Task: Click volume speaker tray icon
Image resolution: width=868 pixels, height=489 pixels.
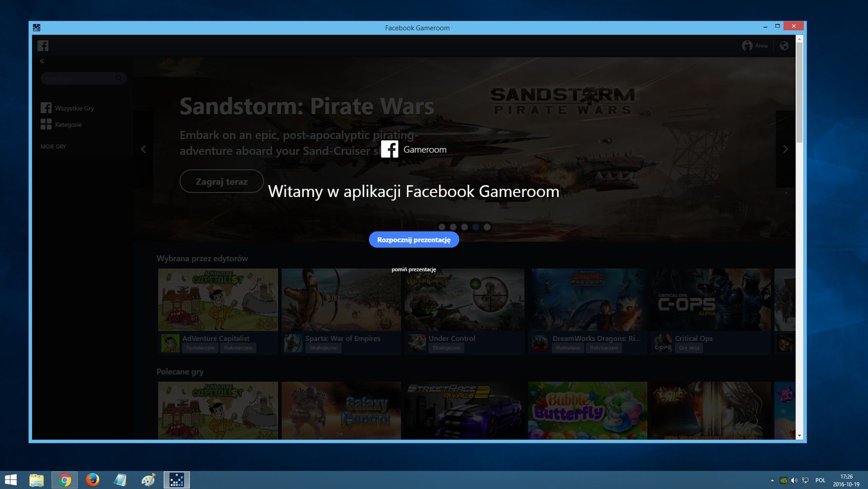Action: pyautogui.click(x=794, y=480)
